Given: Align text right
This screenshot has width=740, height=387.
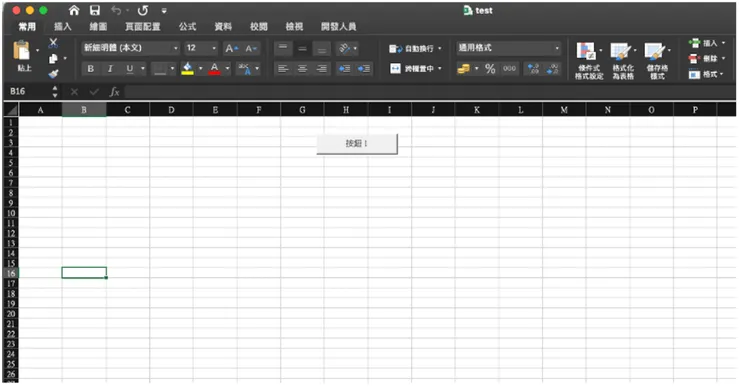Looking at the screenshot, I should pyautogui.click(x=321, y=69).
